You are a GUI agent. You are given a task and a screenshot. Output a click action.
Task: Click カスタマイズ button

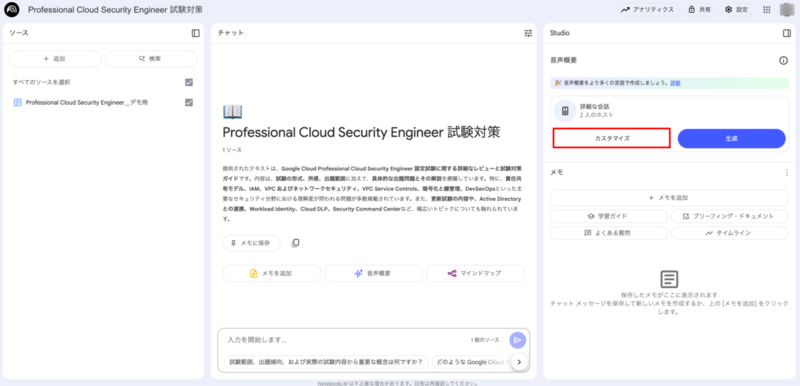point(611,138)
